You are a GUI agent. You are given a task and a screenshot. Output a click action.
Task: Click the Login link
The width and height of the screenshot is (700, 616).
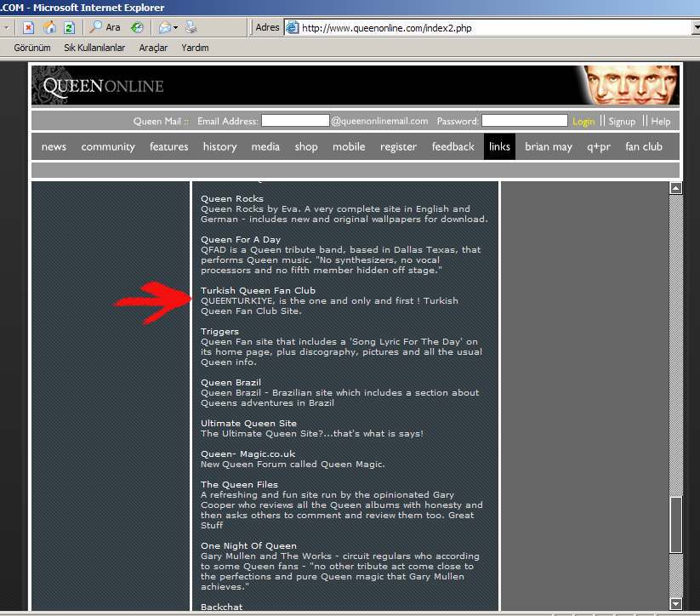tap(583, 122)
